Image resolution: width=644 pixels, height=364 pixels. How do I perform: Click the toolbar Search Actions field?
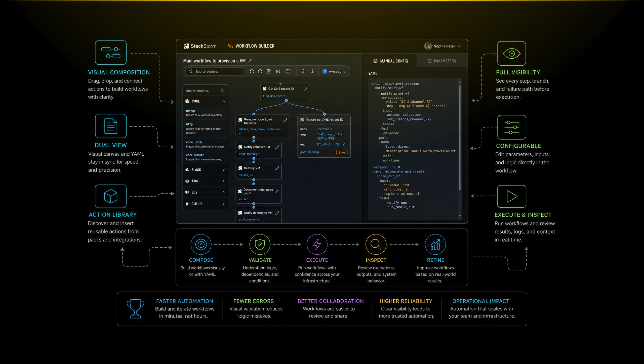(215, 71)
